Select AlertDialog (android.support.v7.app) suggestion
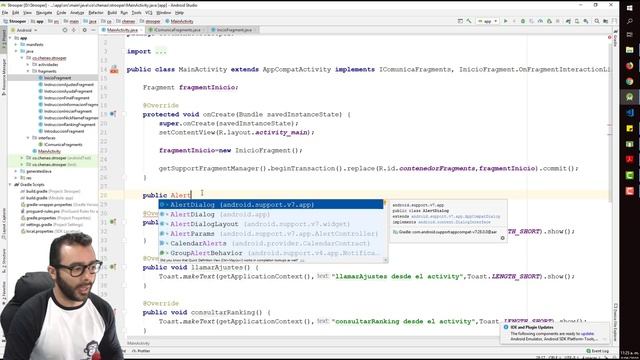This screenshot has width=640, height=360. 271,204
